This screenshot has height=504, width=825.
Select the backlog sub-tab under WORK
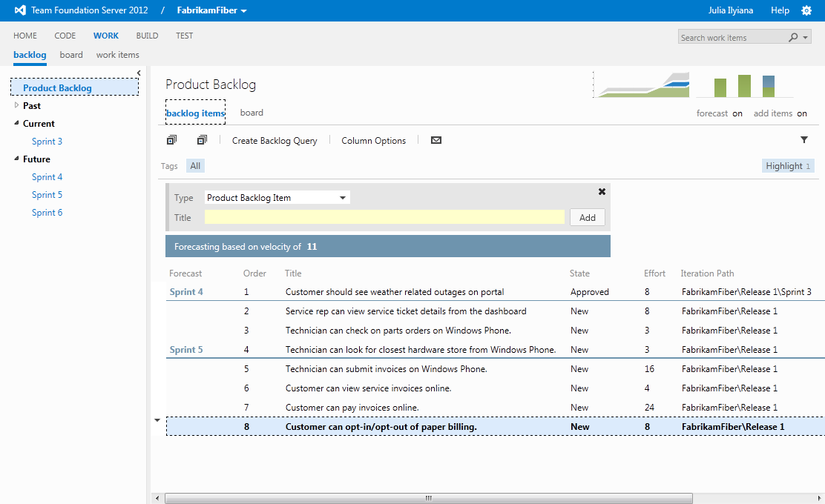30,55
